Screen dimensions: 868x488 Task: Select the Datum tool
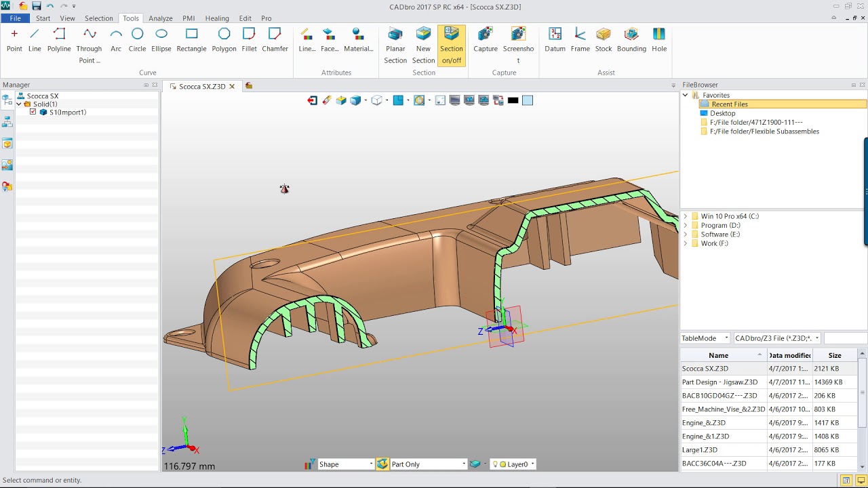tap(555, 40)
